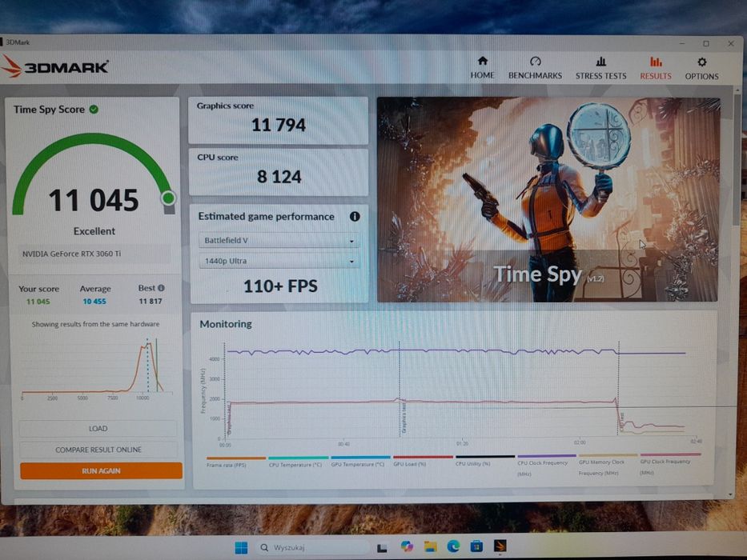The width and height of the screenshot is (747, 560).
Task: Toggle the CPU Clock Frequency legend
Action: (546, 466)
